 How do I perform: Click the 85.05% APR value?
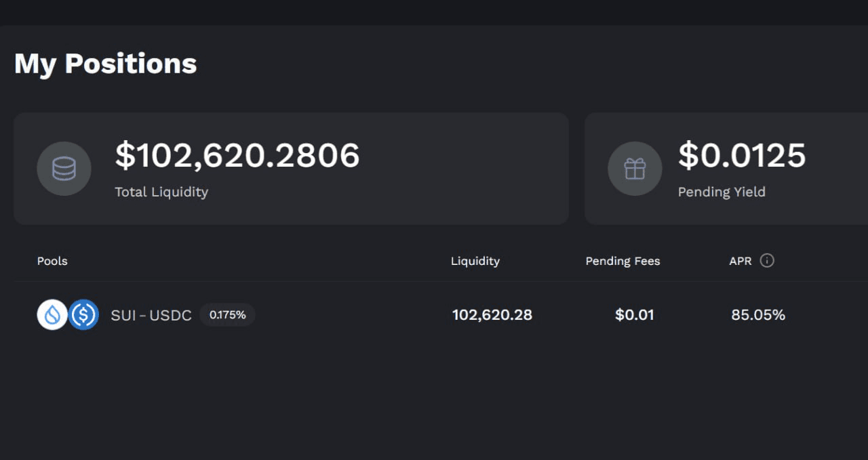point(758,315)
